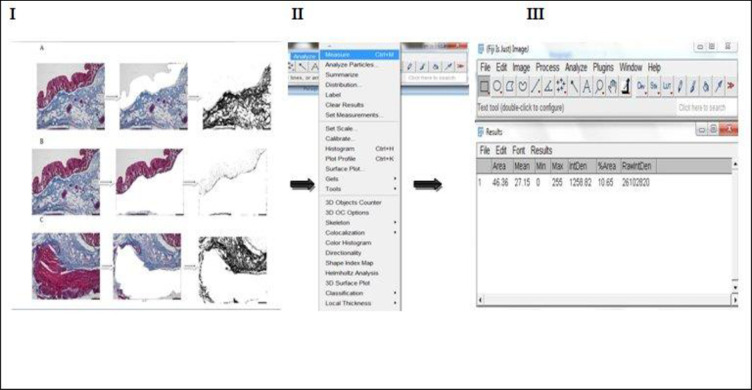Click Results table scroll up arrow
Viewport: 752px width, 390px height.
tap(735, 165)
